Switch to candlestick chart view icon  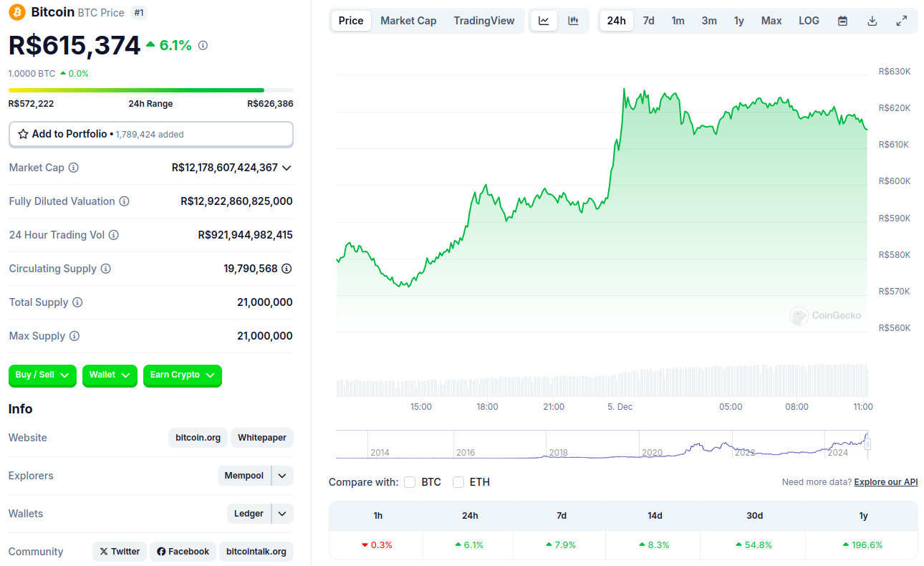(573, 21)
